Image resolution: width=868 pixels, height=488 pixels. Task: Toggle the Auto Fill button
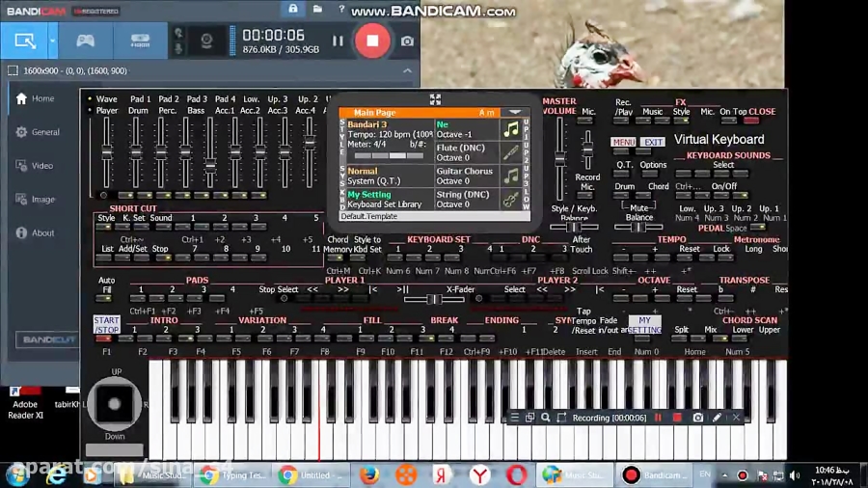coord(103,299)
